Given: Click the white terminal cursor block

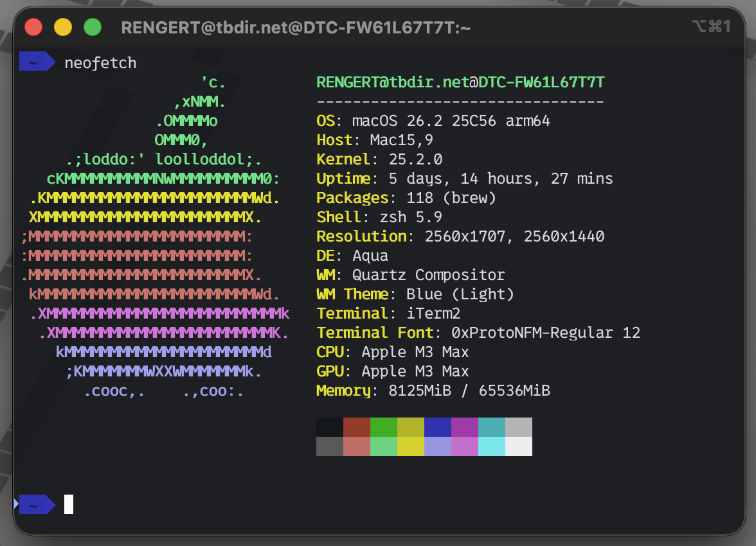Looking at the screenshot, I should [69, 504].
